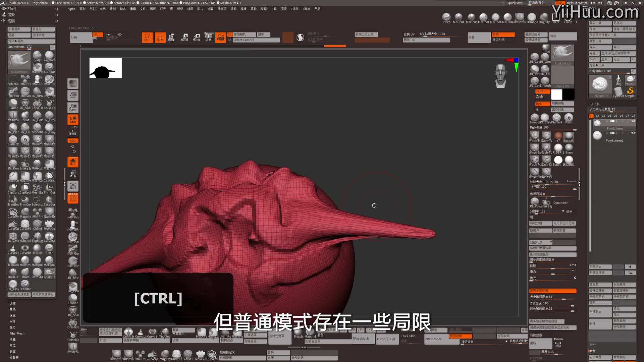
Task: Click the camera icon next to Select Camera
Action: (220, 37)
